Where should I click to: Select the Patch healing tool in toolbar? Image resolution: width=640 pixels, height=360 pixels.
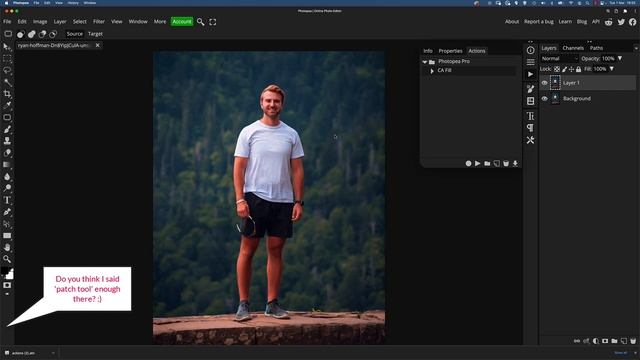point(7,118)
